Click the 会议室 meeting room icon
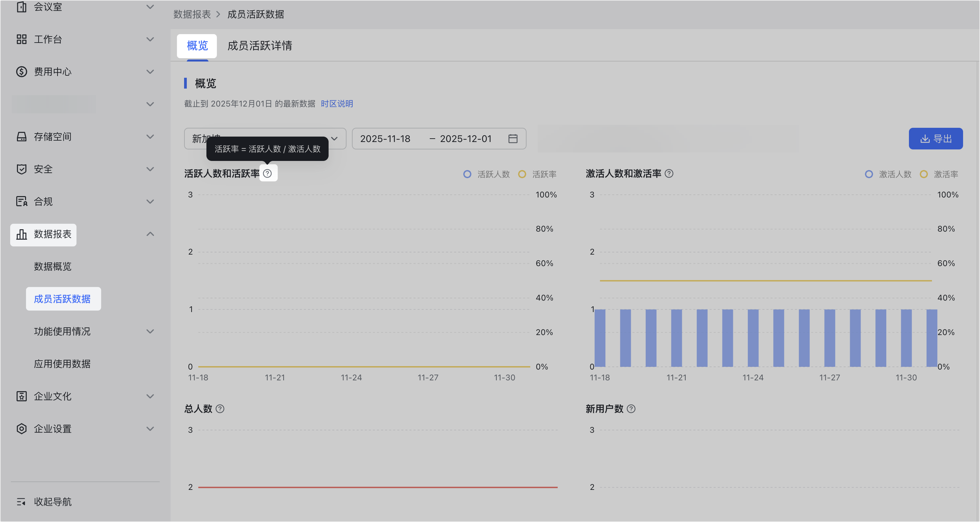980x522 pixels. [x=21, y=7]
